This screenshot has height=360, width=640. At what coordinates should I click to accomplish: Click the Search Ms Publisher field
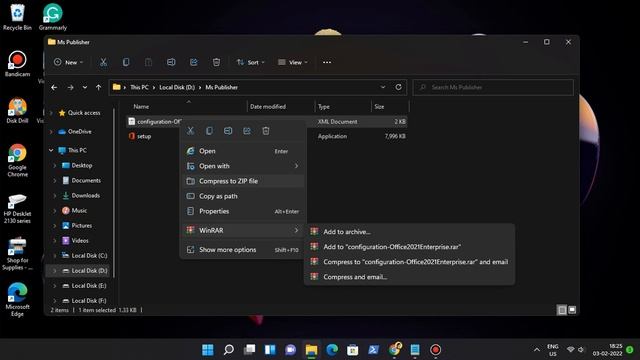coord(493,87)
